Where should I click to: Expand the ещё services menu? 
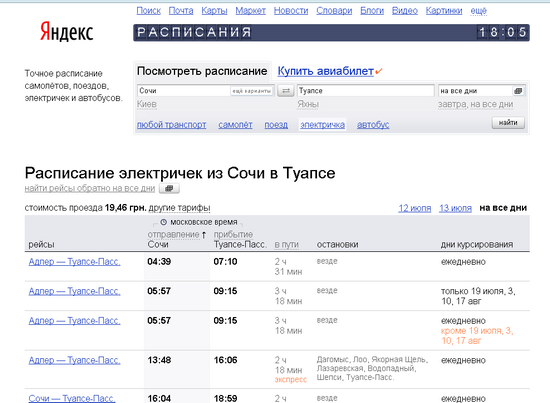478,11
